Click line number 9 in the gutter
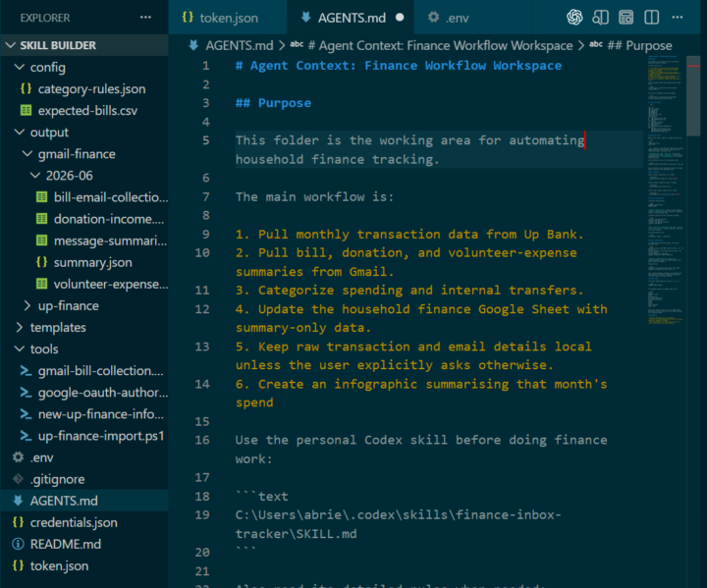 pyautogui.click(x=205, y=234)
